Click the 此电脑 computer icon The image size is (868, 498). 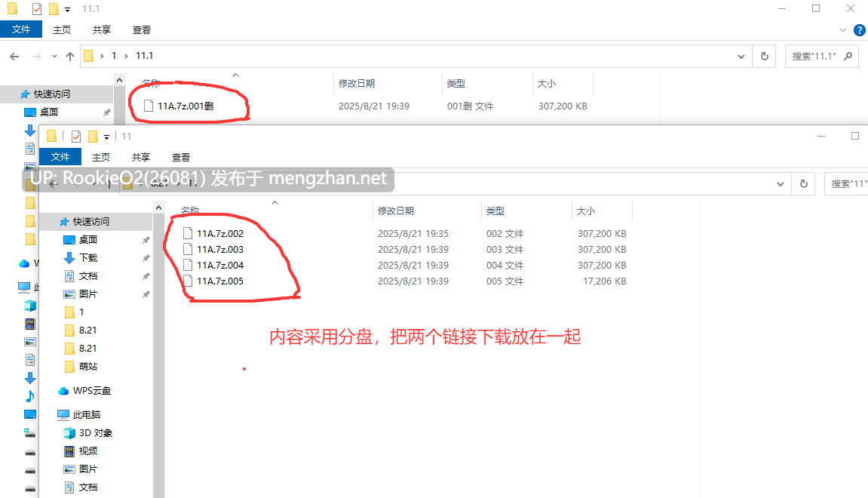pyautogui.click(x=63, y=415)
